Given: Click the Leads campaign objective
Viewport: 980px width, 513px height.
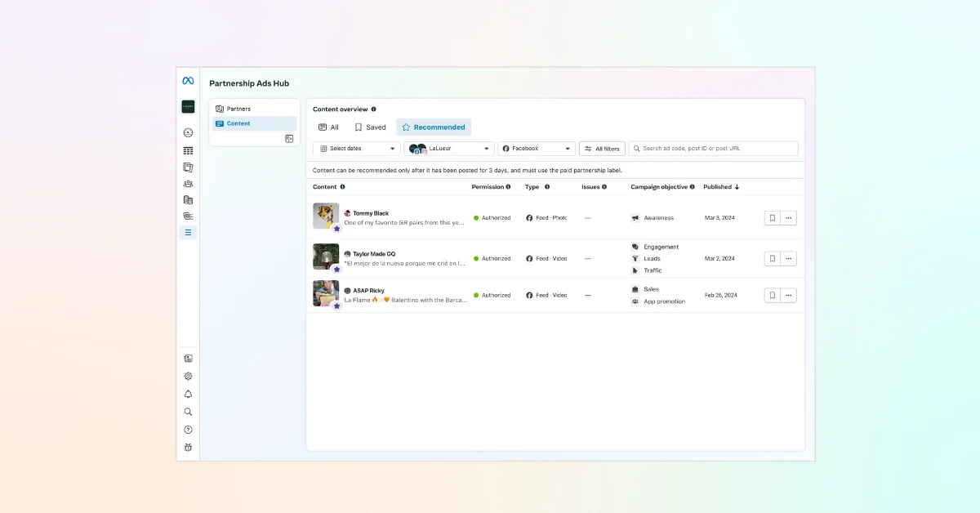Looking at the screenshot, I should pos(652,259).
